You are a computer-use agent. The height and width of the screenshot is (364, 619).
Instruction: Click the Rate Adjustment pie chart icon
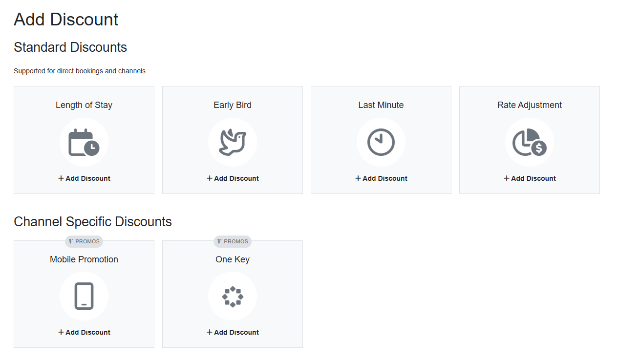point(530,142)
